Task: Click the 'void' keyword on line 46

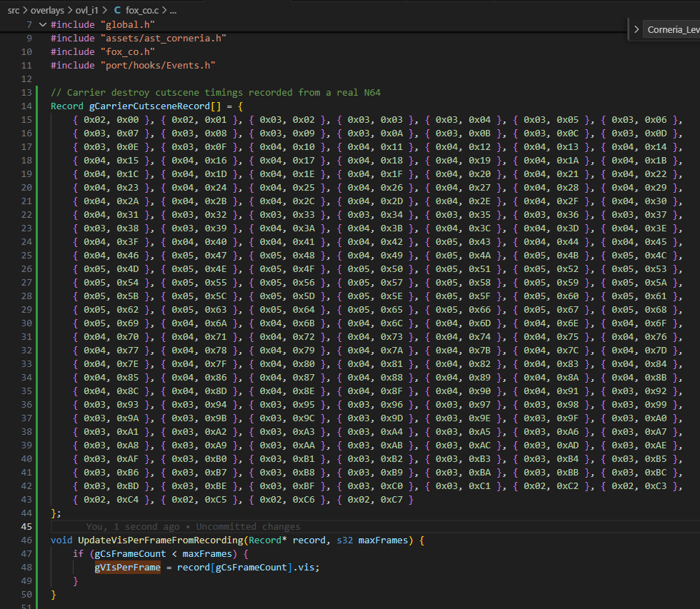Action: tap(61, 540)
